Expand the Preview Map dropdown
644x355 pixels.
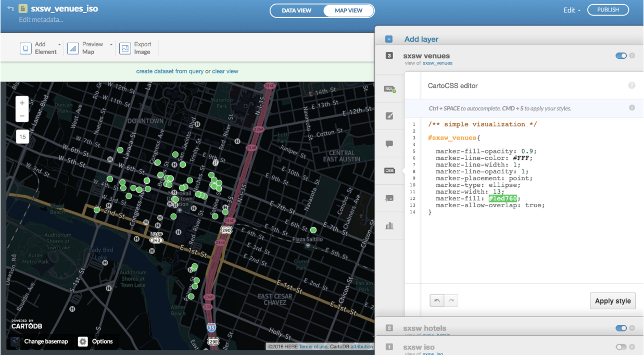click(111, 45)
